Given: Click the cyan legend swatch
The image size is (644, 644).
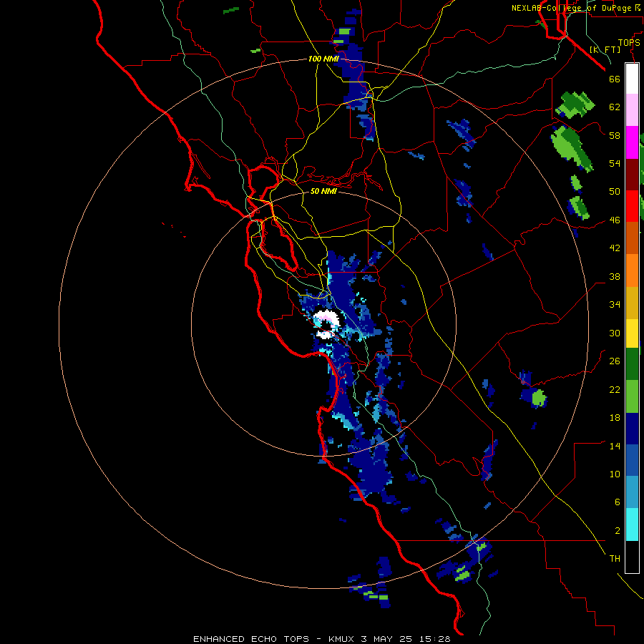Looking at the screenshot, I should click(632, 525).
